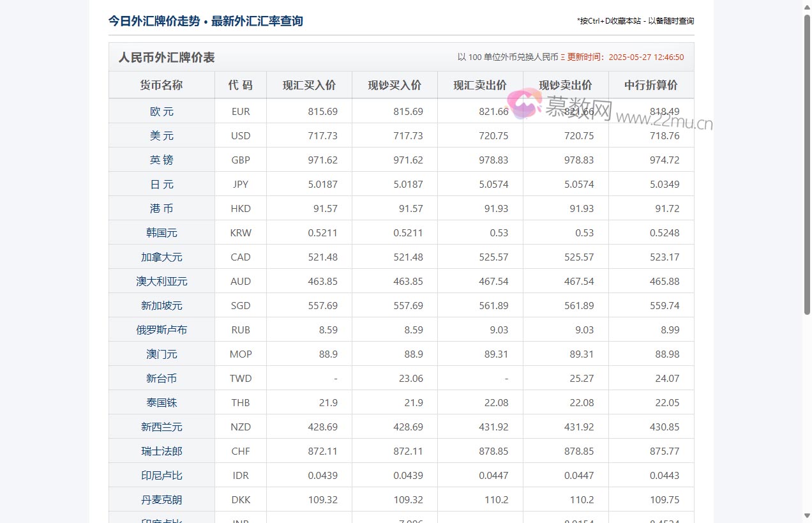Open the 英镑 (GBP) rate trend link
The height and width of the screenshot is (523, 812).
pyautogui.click(x=162, y=159)
